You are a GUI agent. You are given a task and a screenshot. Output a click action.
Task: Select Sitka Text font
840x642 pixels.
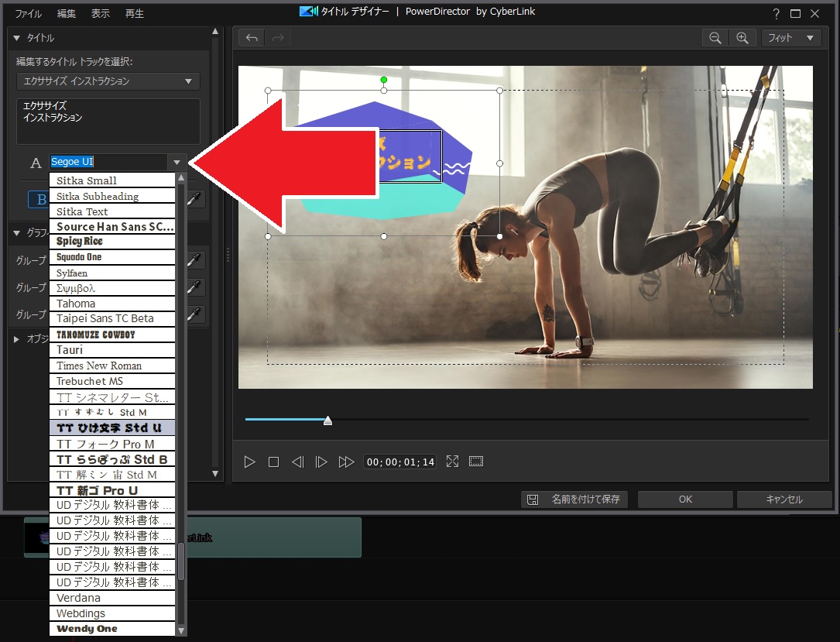[112, 211]
